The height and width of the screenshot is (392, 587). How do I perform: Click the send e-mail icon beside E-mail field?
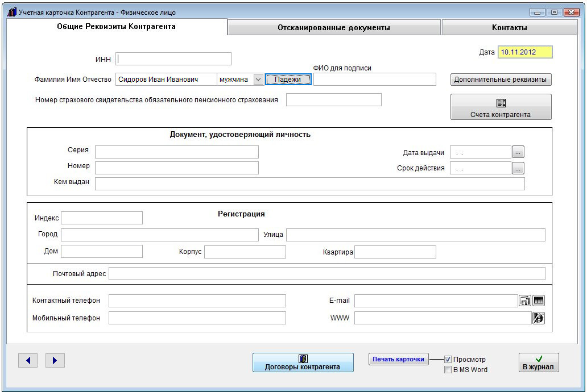[x=525, y=301]
